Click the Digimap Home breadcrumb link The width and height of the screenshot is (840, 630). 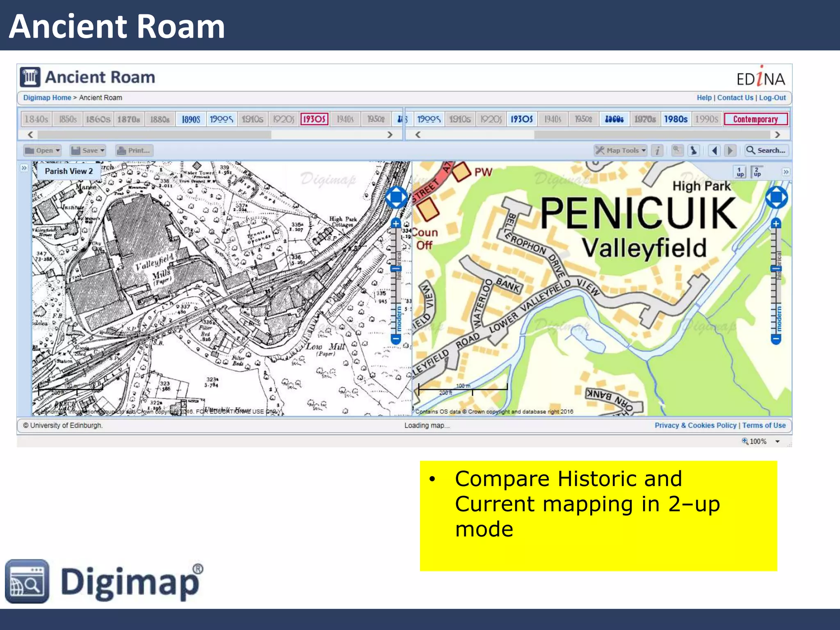tap(47, 98)
